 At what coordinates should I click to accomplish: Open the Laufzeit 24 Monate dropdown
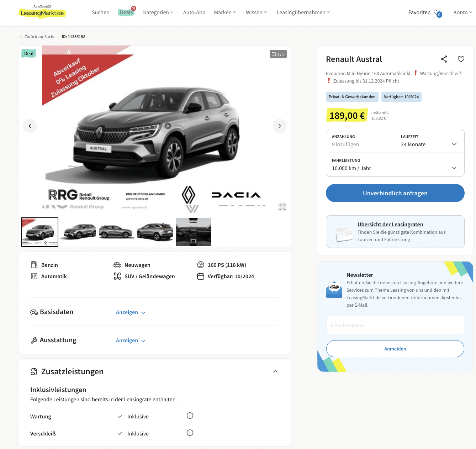(x=429, y=141)
